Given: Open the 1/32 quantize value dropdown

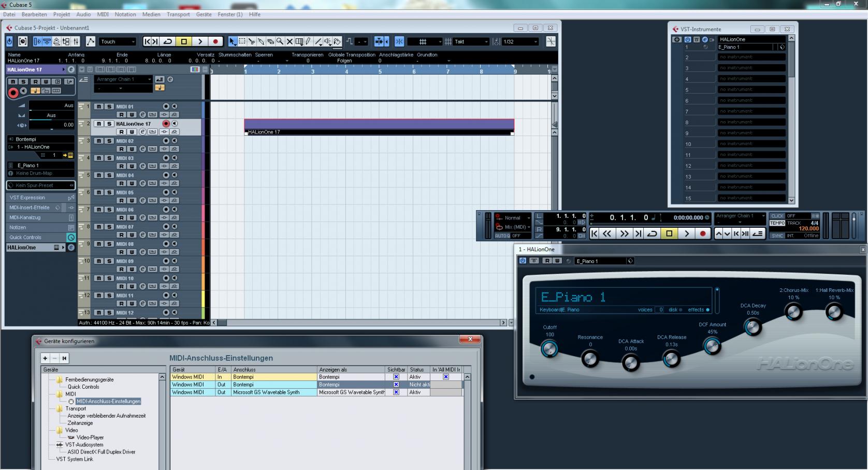Looking at the screenshot, I should [520, 41].
